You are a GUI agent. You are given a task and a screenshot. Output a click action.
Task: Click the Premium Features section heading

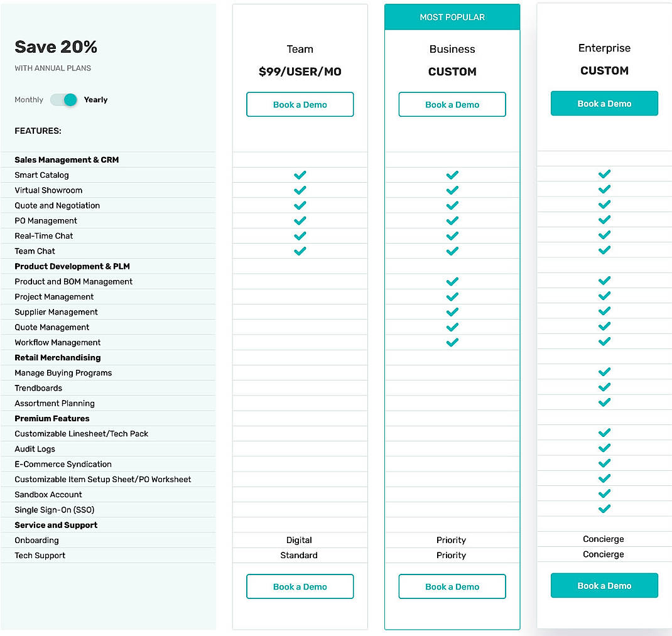[51, 418]
